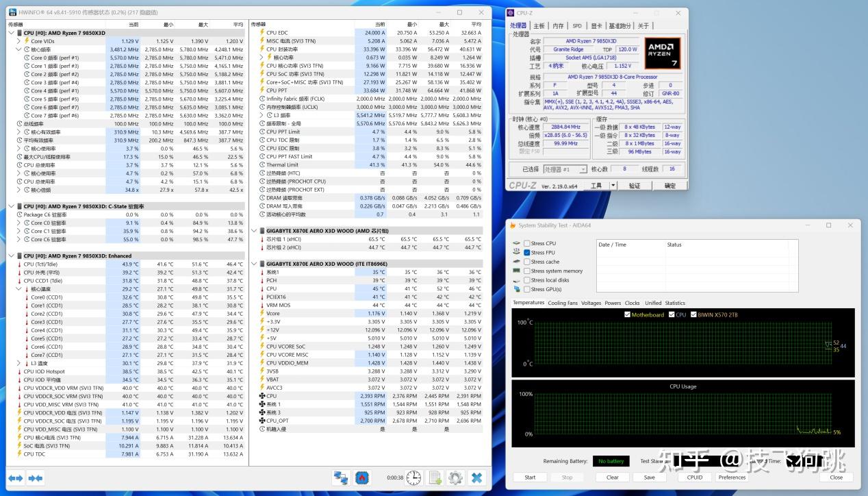Expand Core VIDs row
The width and height of the screenshot is (868, 496).
pyautogui.click(x=19, y=41)
